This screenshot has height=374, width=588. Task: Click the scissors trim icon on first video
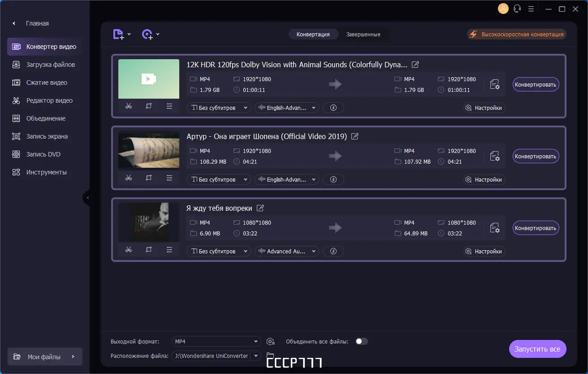(x=129, y=106)
